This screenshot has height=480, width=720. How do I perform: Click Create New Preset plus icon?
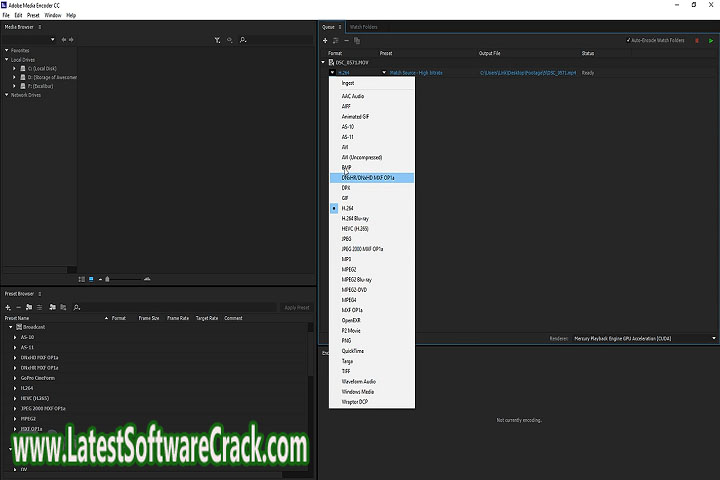pyautogui.click(x=8, y=307)
